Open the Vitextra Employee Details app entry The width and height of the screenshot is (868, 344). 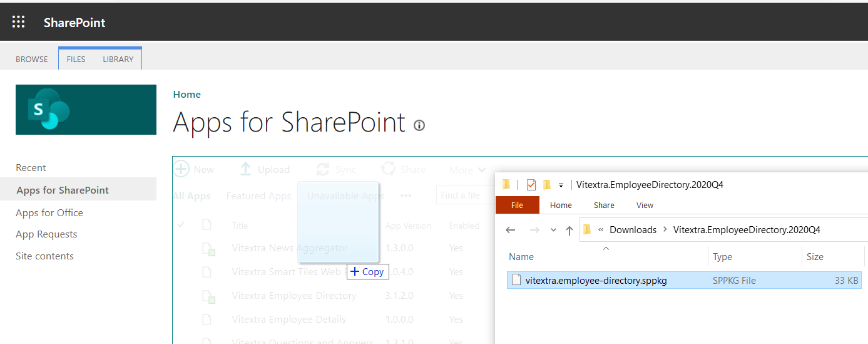(x=288, y=320)
